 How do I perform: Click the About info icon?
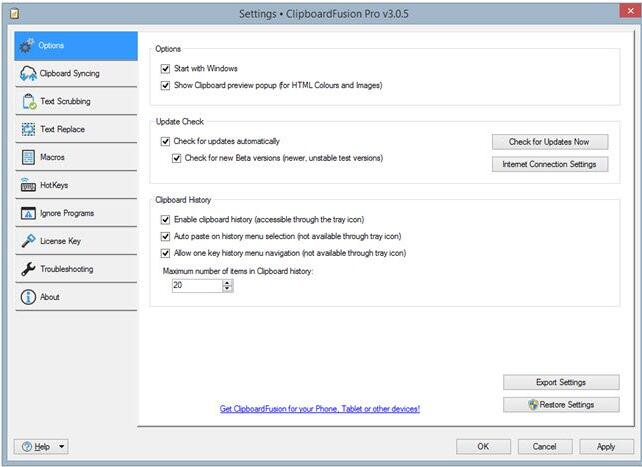28,297
